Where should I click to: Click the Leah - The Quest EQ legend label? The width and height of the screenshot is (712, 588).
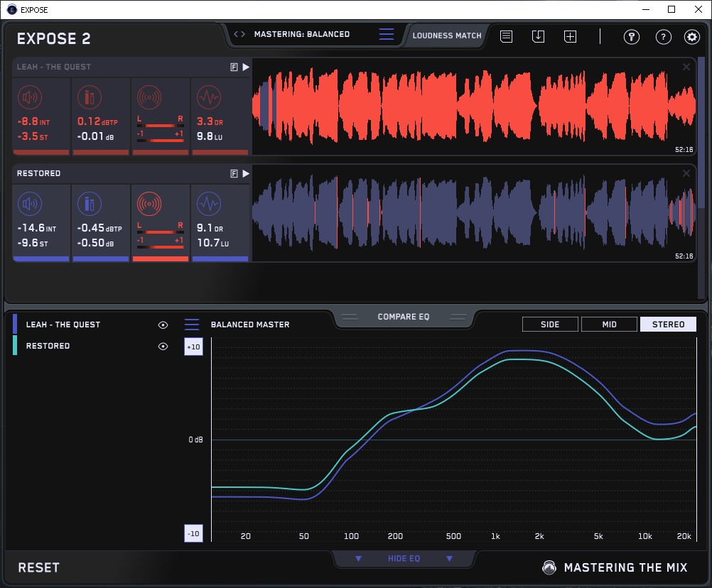(x=63, y=325)
